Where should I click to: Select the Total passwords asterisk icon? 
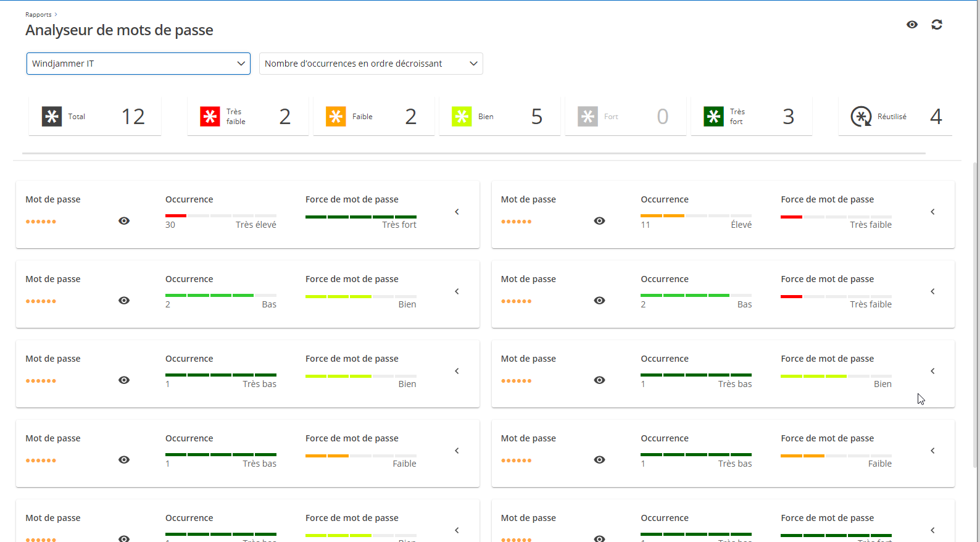coord(52,117)
